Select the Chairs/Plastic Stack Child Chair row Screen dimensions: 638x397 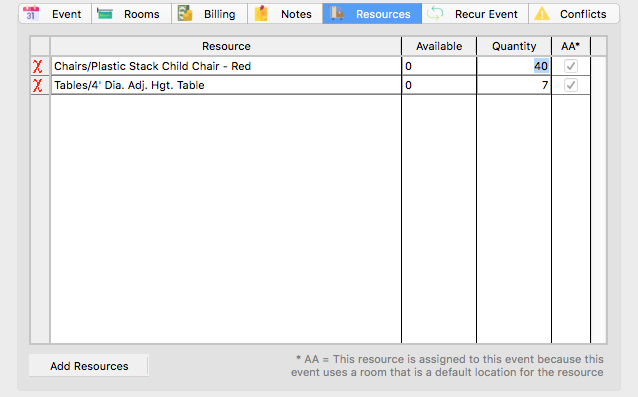click(226, 66)
